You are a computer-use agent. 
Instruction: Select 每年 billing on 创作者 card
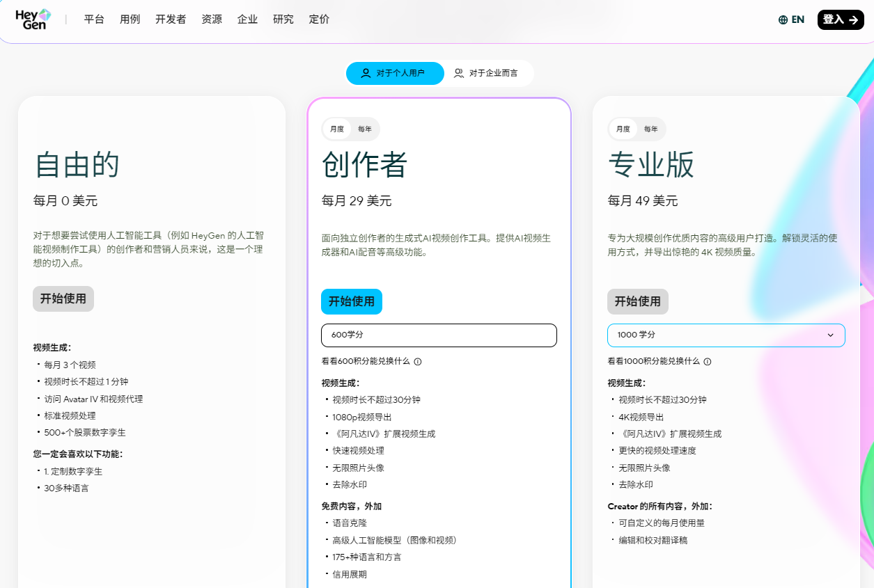click(x=365, y=129)
